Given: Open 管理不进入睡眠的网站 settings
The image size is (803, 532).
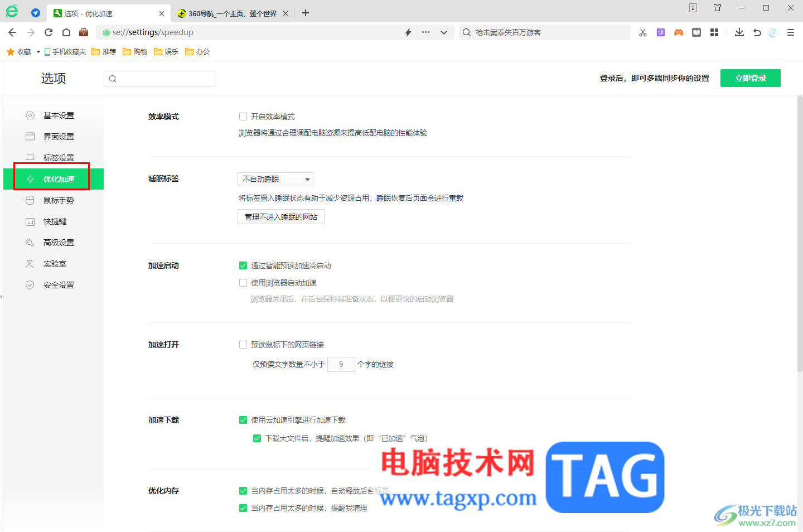Looking at the screenshot, I should (x=280, y=216).
